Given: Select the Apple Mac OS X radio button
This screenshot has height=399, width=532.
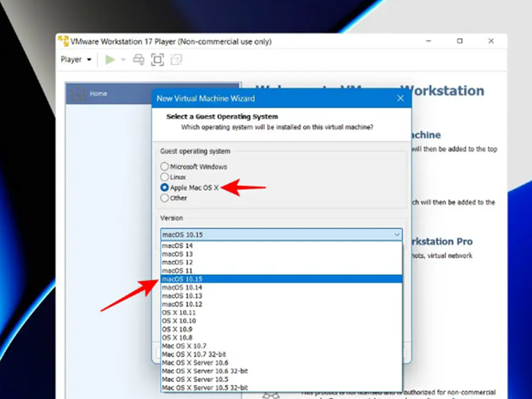Looking at the screenshot, I should (x=165, y=187).
